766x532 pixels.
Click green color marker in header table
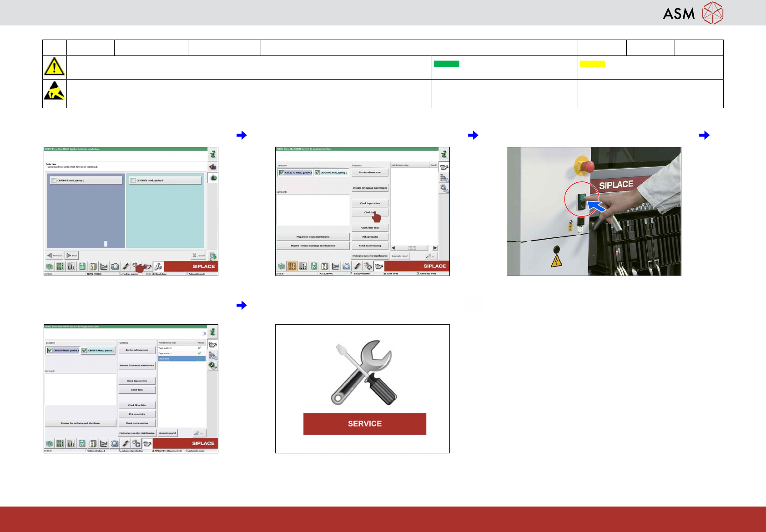447,64
